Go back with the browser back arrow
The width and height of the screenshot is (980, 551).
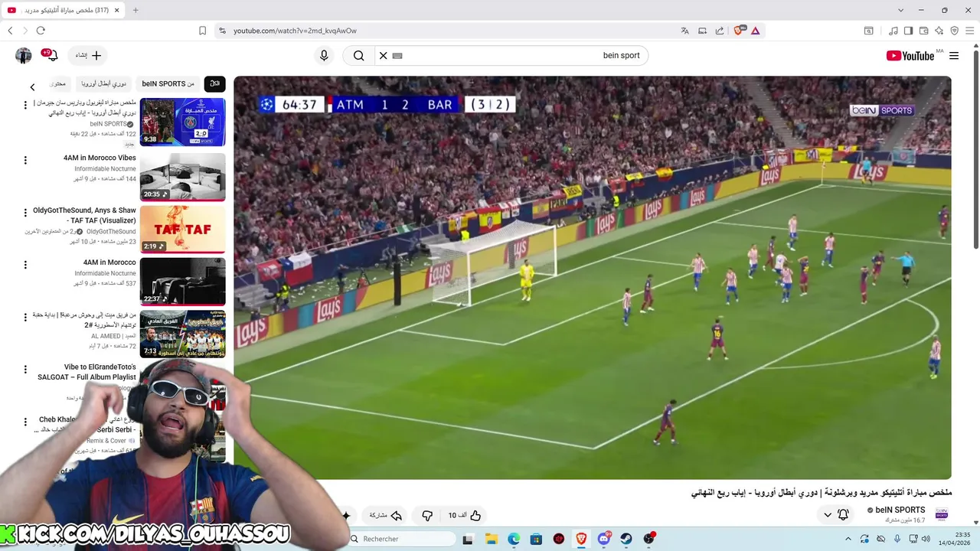click(10, 31)
